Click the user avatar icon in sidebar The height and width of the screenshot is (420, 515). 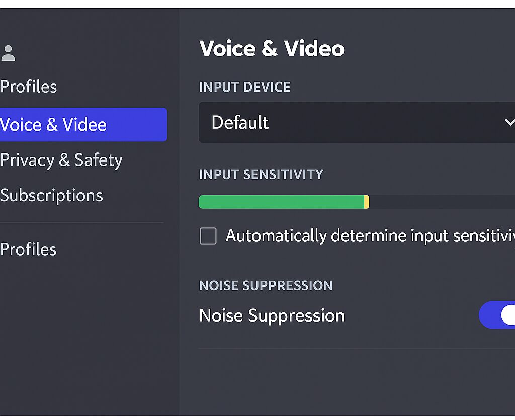pos(8,53)
